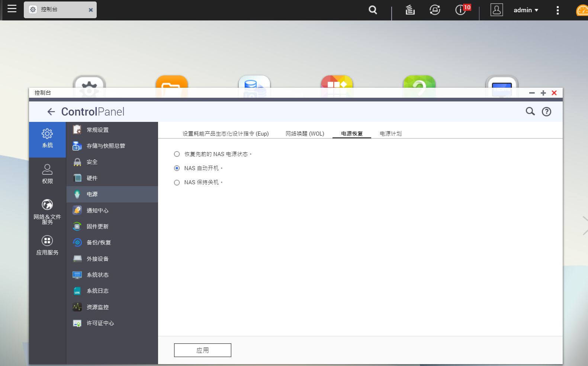This screenshot has width=588, height=366.
Task: Select NAS 自动开机 radio option
Action: tap(177, 168)
